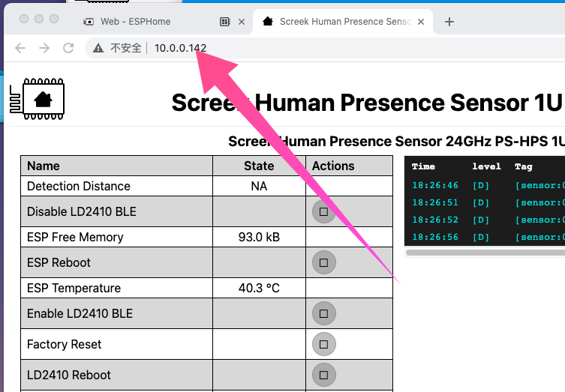Click the not-secure warning triangle icon
The height and width of the screenshot is (392, 565).
coord(98,48)
